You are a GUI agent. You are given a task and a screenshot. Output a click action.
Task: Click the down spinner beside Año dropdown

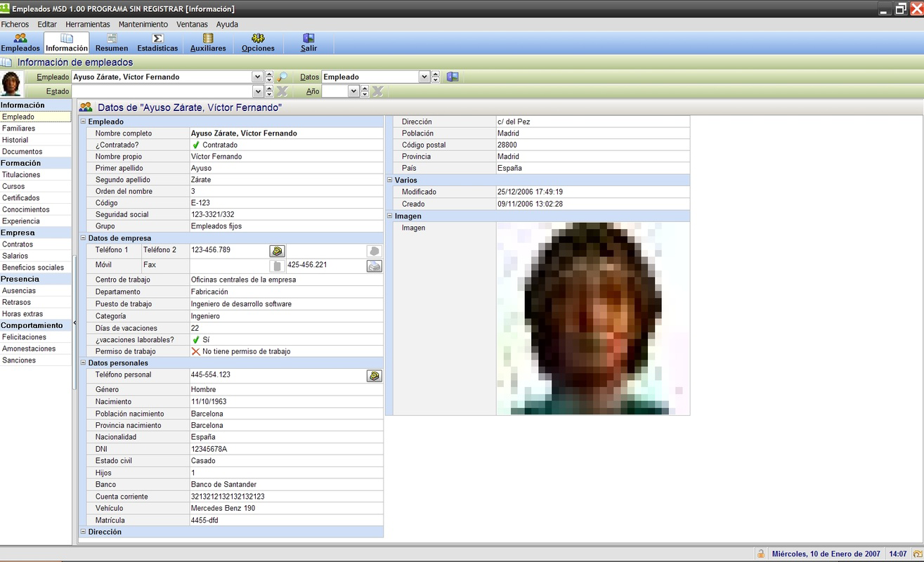point(366,94)
